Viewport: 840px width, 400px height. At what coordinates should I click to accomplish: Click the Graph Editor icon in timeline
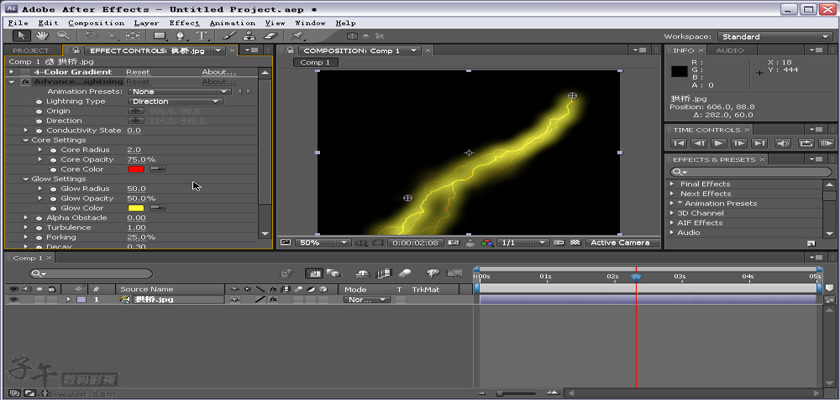coord(454,274)
